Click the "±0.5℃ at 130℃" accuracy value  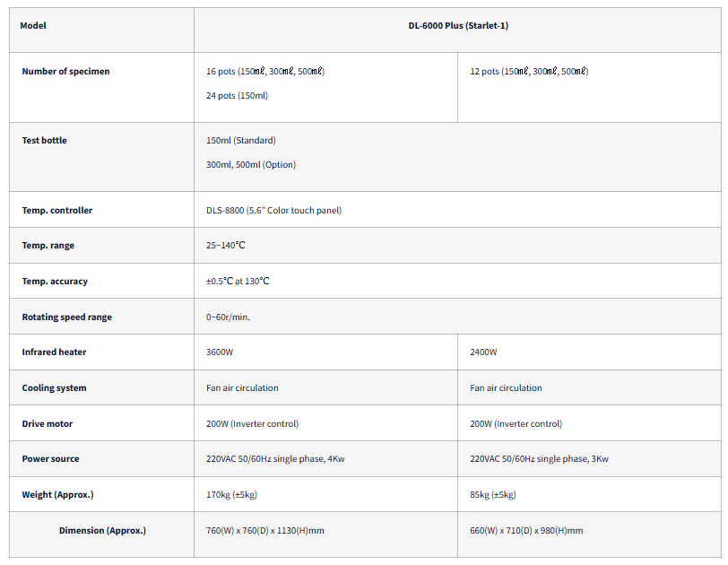[x=238, y=282]
